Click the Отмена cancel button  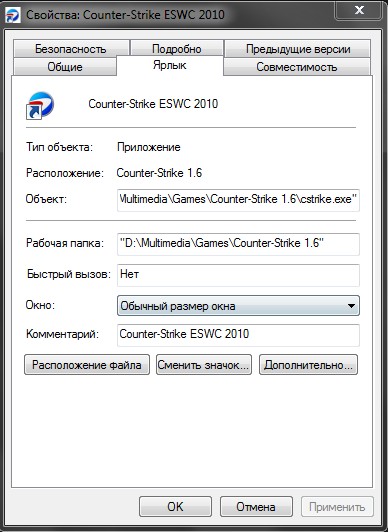point(256,507)
